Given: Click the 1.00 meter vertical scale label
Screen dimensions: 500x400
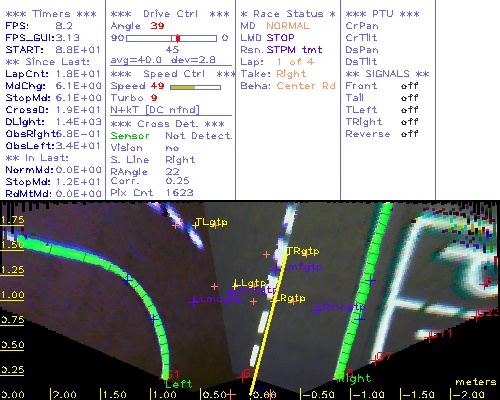Looking at the screenshot, I should [12, 295].
